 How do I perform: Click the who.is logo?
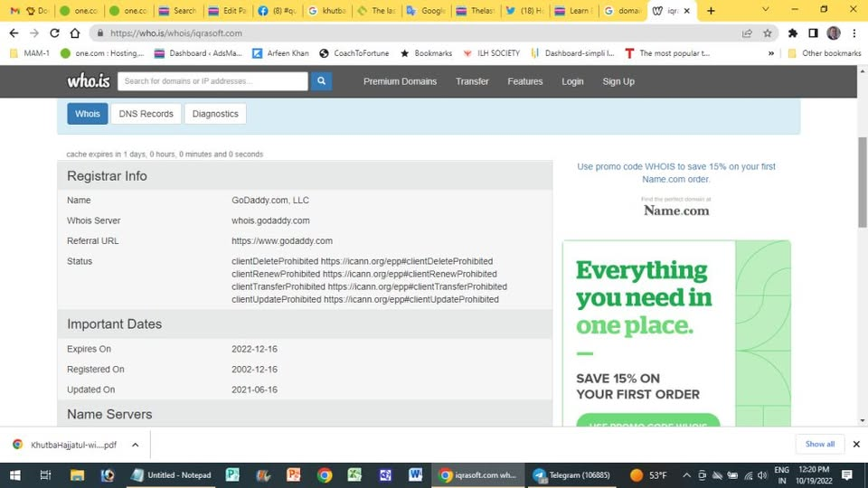(89, 81)
